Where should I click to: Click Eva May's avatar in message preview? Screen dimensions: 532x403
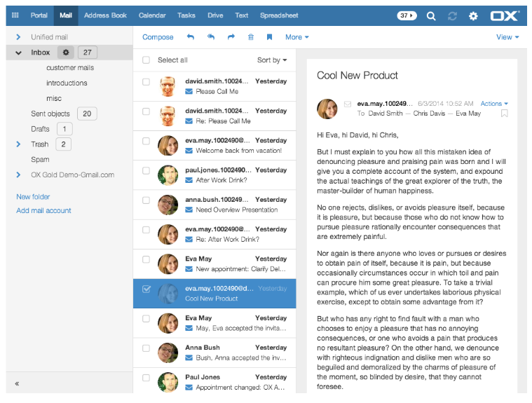coord(327,109)
